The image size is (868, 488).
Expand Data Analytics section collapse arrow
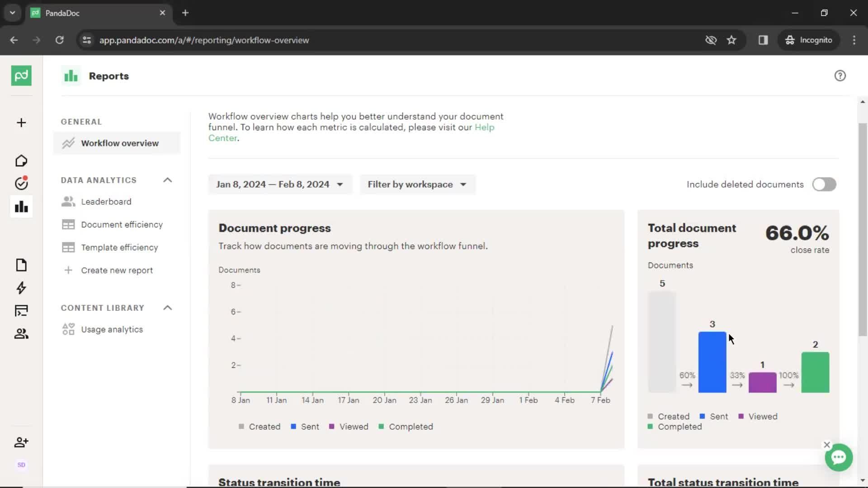click(x=168, y=179)
